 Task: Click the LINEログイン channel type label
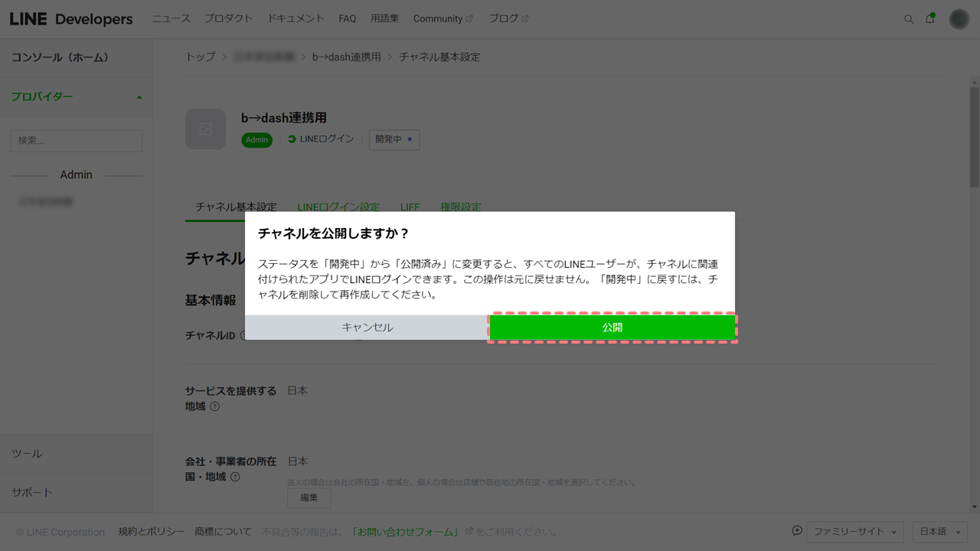(x=321, y=139)
